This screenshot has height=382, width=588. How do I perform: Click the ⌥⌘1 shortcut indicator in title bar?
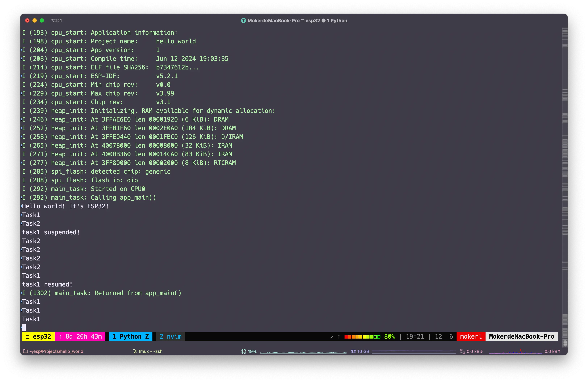point(56,20)
